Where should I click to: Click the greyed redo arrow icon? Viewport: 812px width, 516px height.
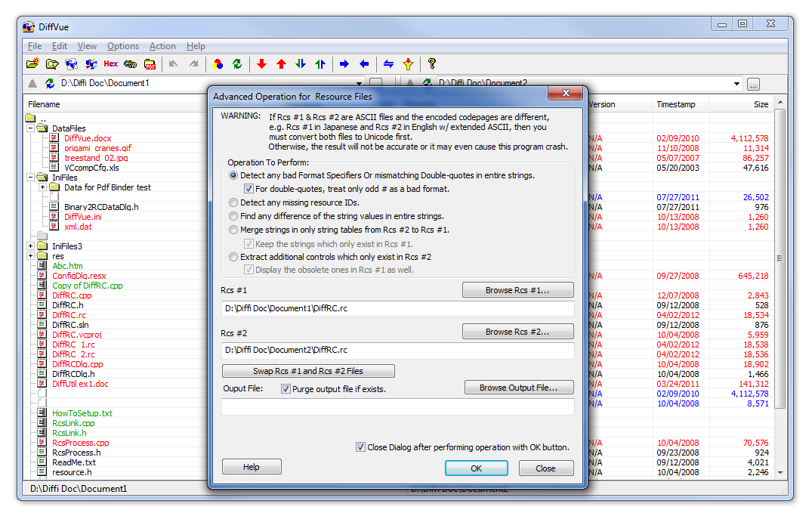pos(193,63)
